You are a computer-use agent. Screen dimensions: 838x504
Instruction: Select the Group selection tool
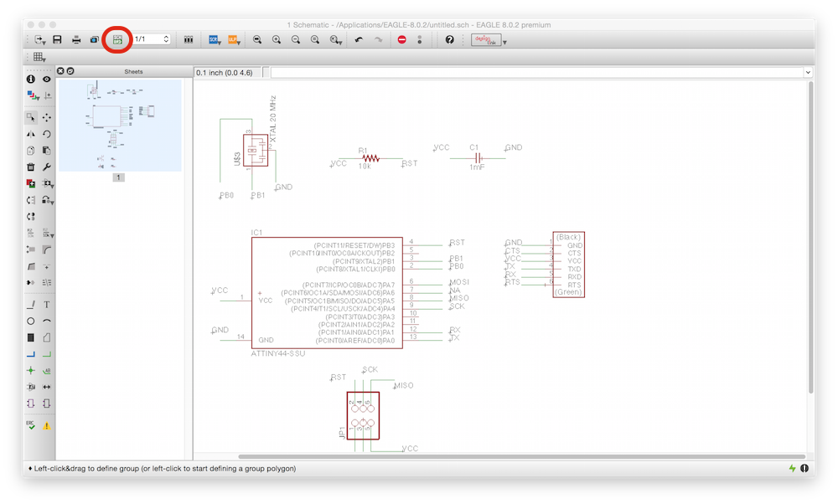(31, 117)
